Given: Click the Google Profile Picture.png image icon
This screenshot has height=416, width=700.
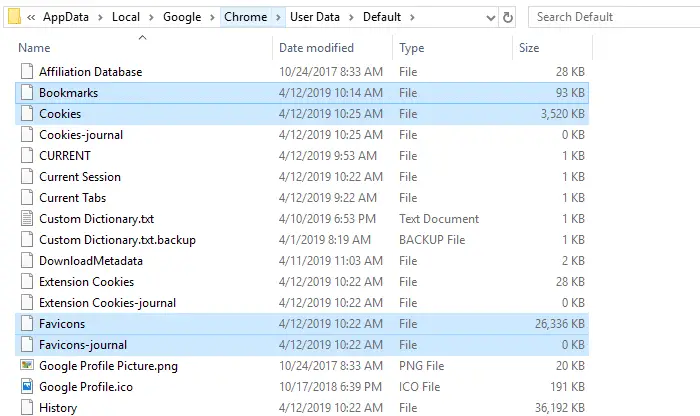Looking at the screenshot, I should pos(27,365).
